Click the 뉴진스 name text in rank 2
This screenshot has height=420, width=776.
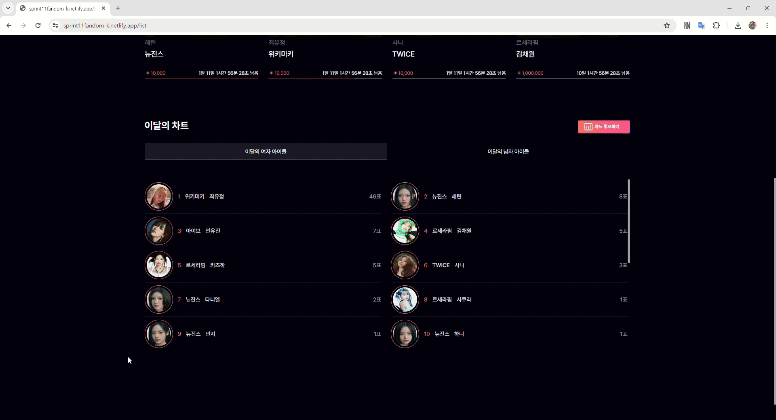439,196
